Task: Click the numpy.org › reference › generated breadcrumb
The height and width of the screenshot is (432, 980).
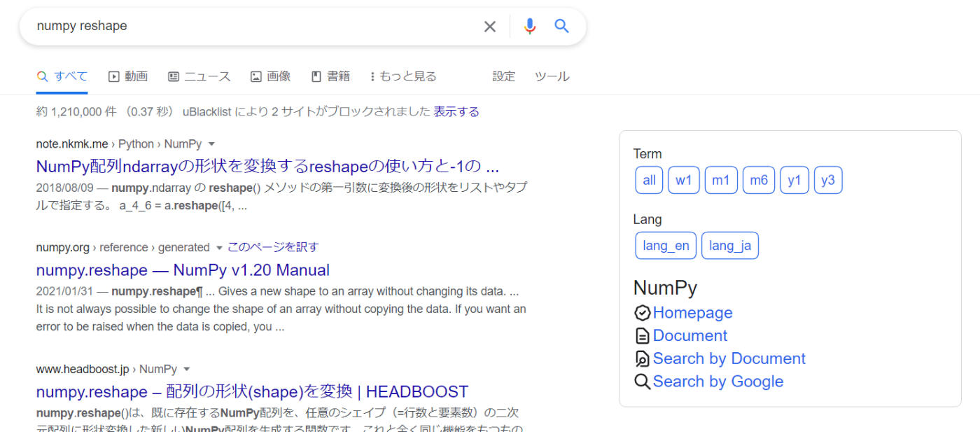Action: 123,248
